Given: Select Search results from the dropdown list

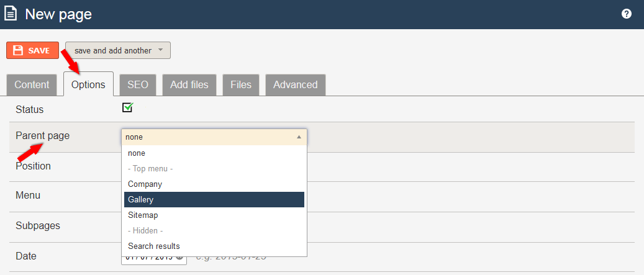Looking at the screenshot, I should (214, 246).
